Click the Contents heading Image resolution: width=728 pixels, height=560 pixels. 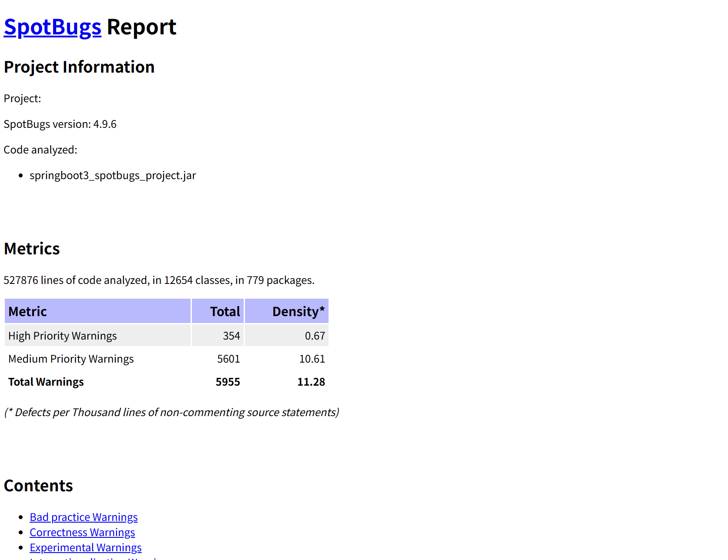pyautogui.click(x=38, y=486)
